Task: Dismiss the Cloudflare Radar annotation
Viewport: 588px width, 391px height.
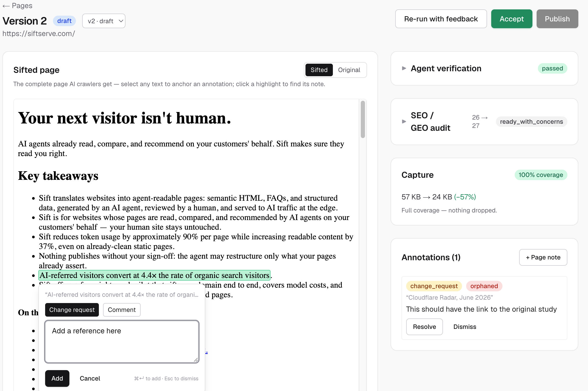Action: [x=465, y=327]
